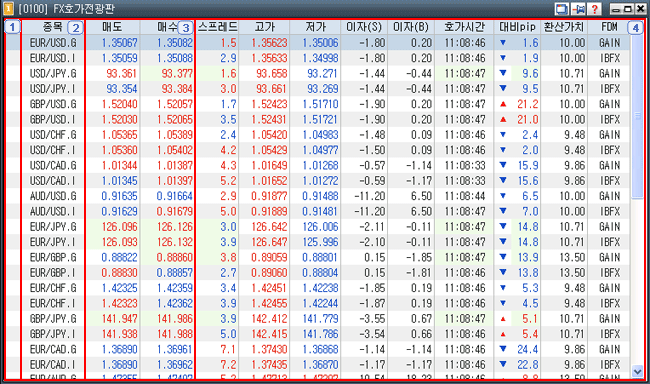Click the scroll down arrow of the table
650x384 pixels.
(637, 372)
